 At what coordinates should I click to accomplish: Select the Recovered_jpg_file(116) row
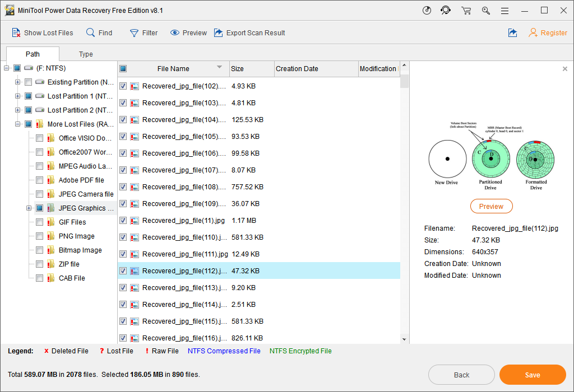point(259,338)
